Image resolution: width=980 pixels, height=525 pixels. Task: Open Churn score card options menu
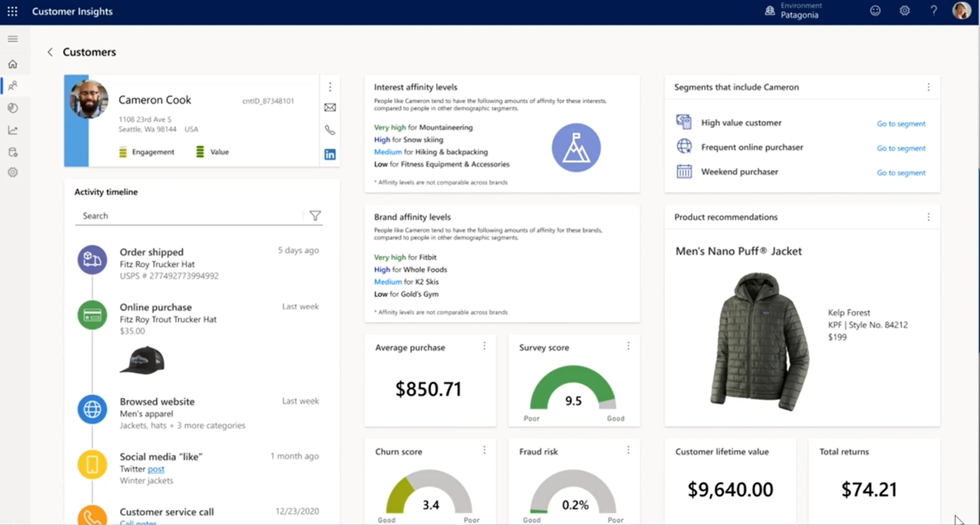pos(484,451)
